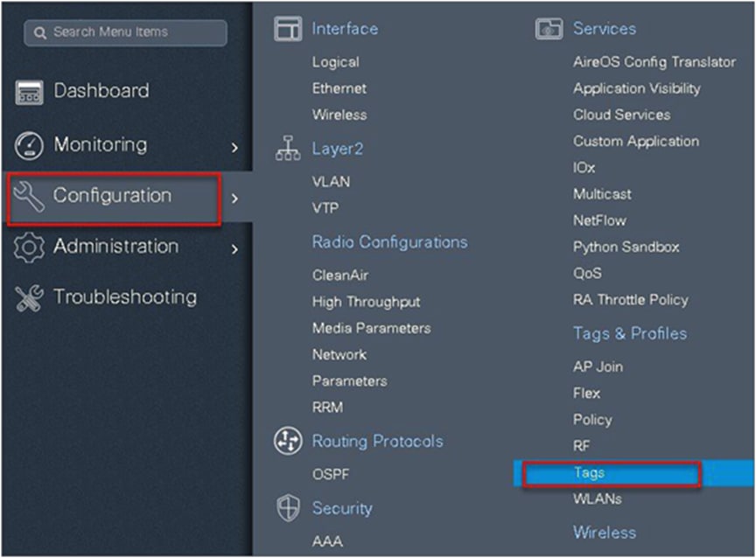756x558 pixels.
Task: Open the WLANs menu item
Action: [598, 499]
